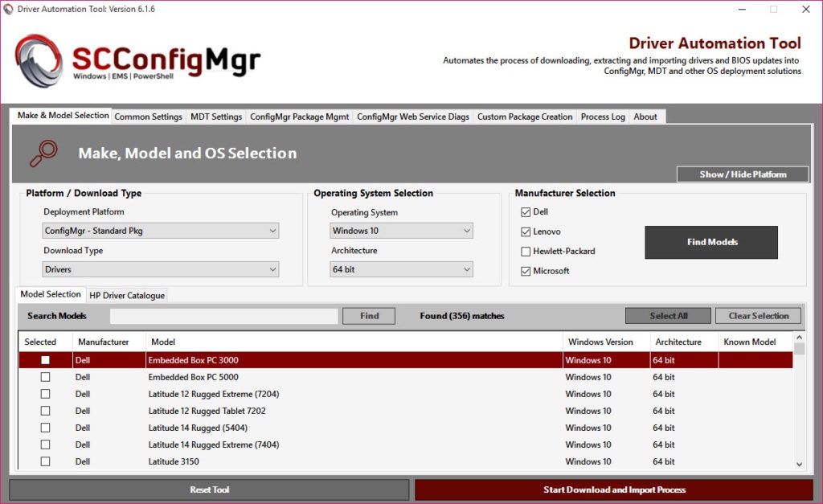Minimize the Driver Automation Tool window

pyautogui.click(x=742, y=9)
